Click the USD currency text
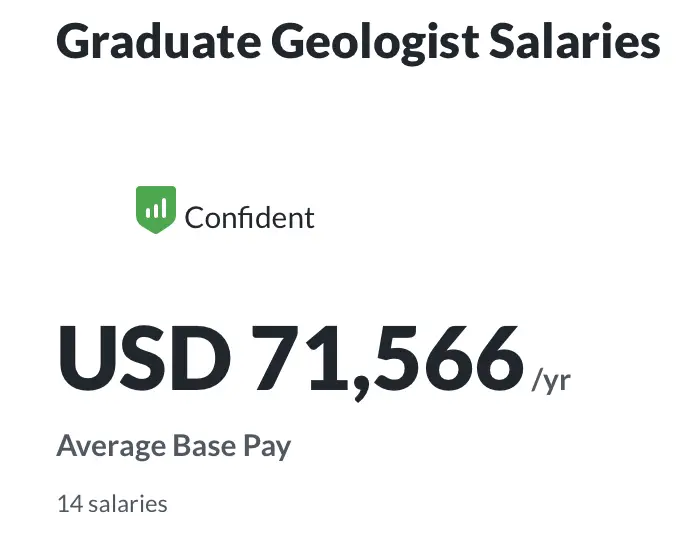This screenshot has height=552, width=694. click(x=145, y=358)
